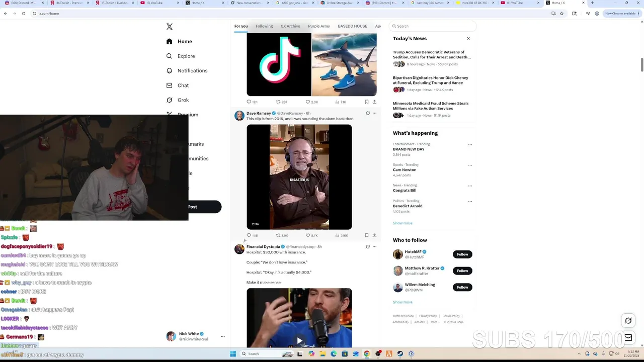
Task: Open more options for Cam Newton trend
Action: tap(470, 165)
